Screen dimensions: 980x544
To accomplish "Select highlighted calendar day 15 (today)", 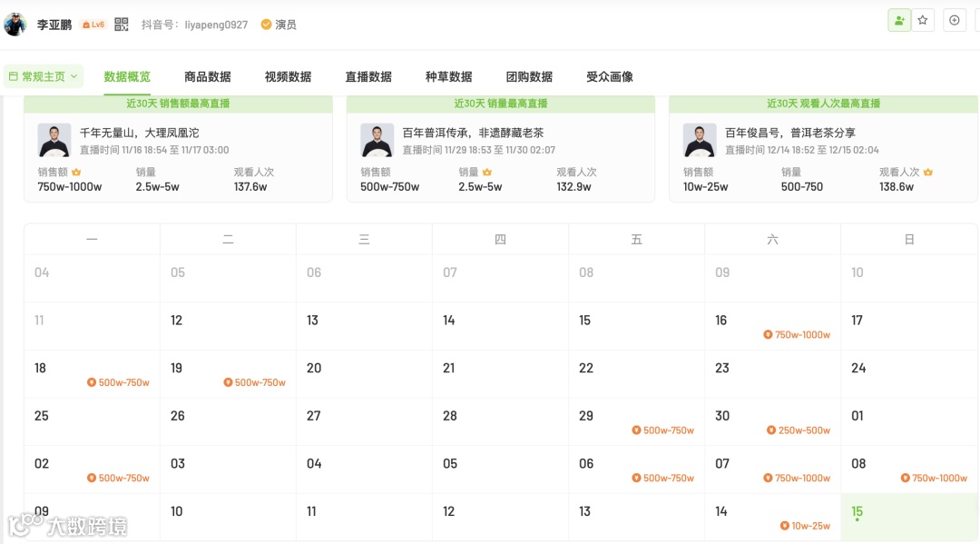I will [x=908, y=517].
